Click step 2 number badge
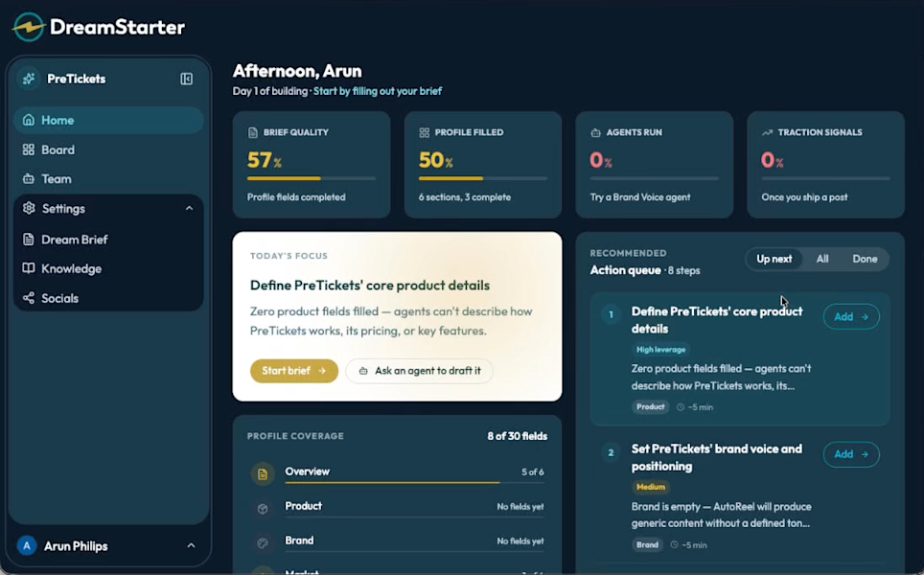 coord(612,453)
